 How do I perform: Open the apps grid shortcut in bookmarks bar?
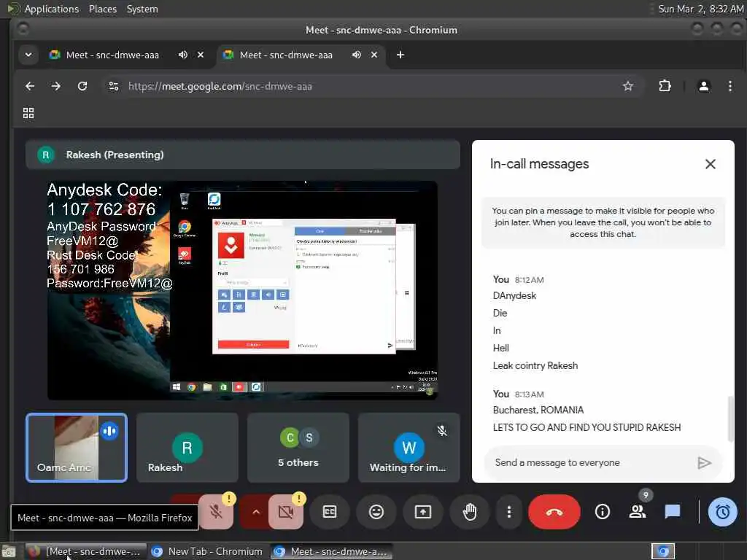tap(28, 113)
